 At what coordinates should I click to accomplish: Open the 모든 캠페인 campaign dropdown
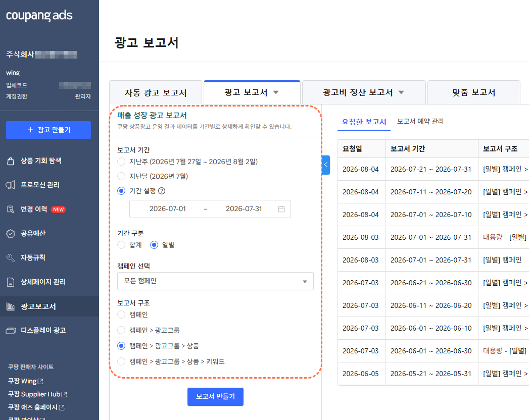215,281
